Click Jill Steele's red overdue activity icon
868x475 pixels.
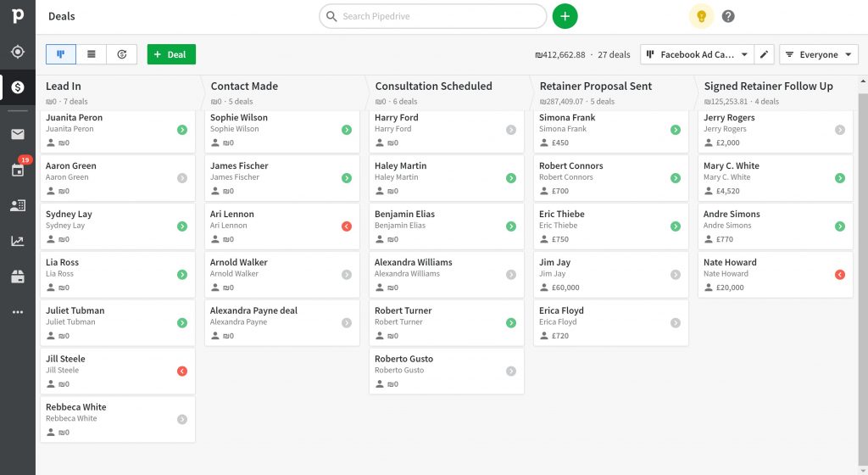point(182,372)
